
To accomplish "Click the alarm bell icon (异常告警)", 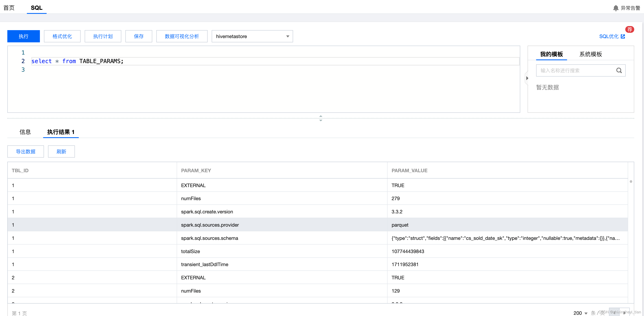I will click(616, 8).
